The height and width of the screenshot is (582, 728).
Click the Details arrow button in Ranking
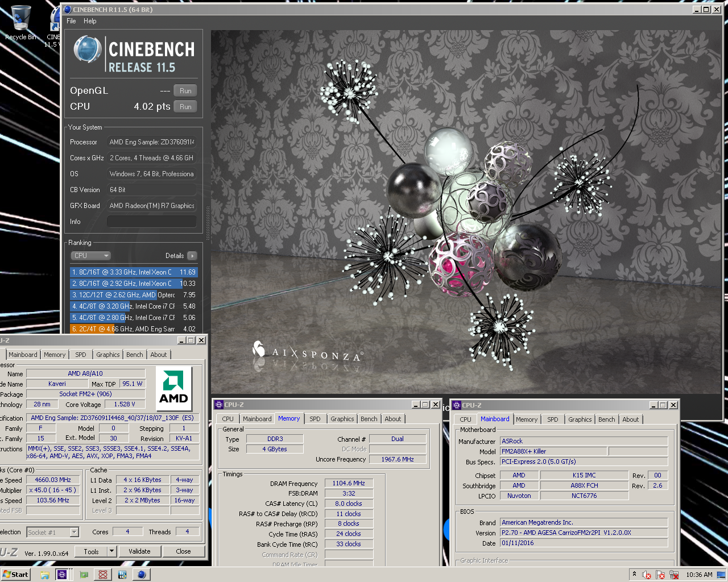(x=192, y=256)
